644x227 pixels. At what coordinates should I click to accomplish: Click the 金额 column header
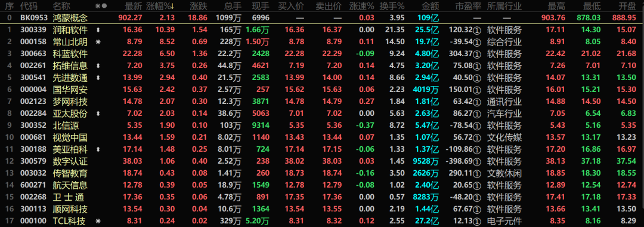point(431,6)
